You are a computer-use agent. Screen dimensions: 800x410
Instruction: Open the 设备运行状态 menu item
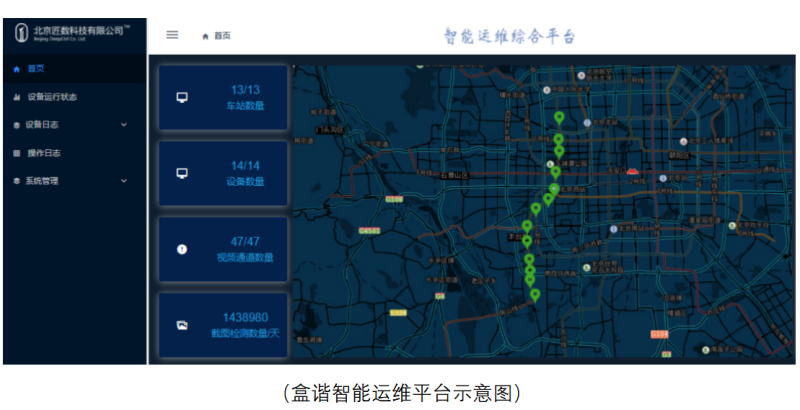(52, 97)
